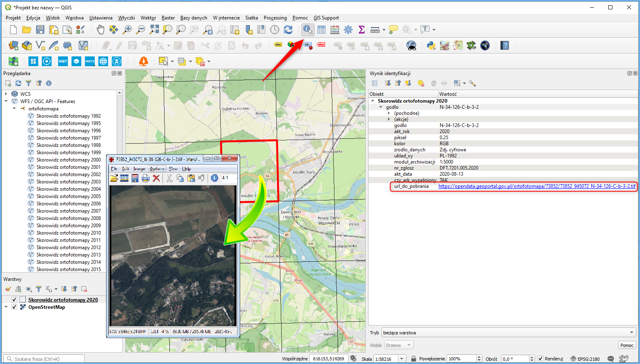Viewport: 640px width, 364px height.
Task: Click the orange tree download icon
Action: tap(143, 61)
